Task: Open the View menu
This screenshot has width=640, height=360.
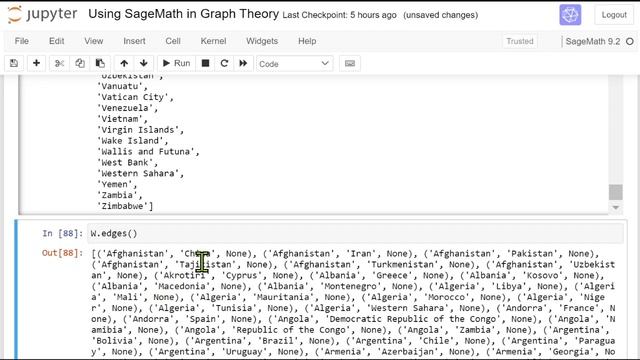Action: pyautogui.click(x=93, y=41)
